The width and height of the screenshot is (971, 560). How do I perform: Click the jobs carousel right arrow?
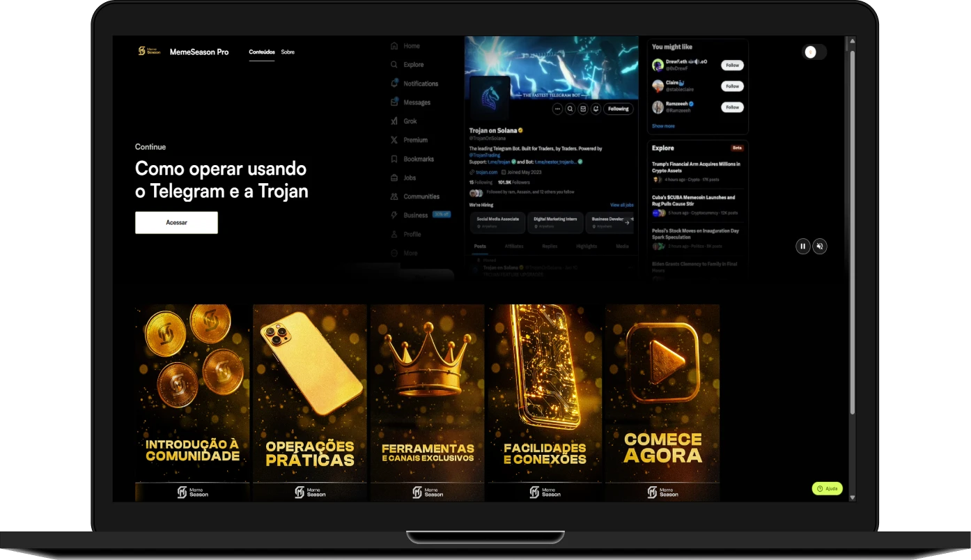(627, 222)
